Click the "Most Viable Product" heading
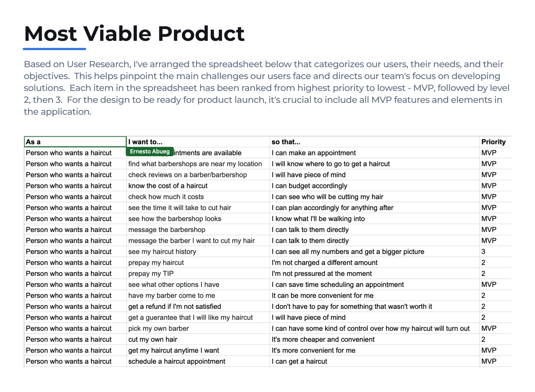This screenshot has width=535, height=392. (134, 34)
